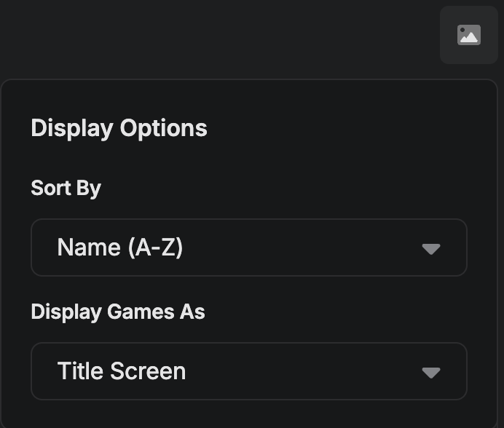Viewport: 504px width, 428px height.
Task: Expand the sort order combo box
Action: tap(248, 247)
